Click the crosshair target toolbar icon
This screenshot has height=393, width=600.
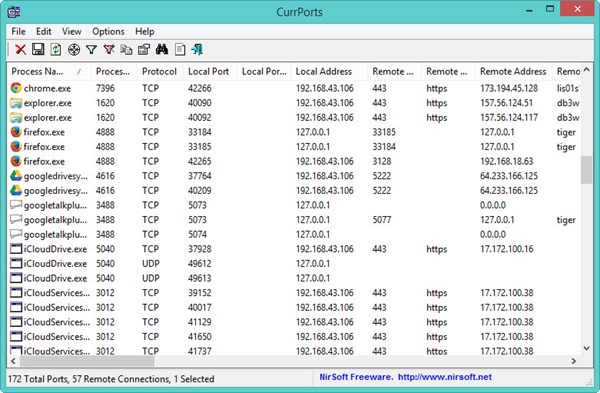pyautogui.click(x=74, y=49)
